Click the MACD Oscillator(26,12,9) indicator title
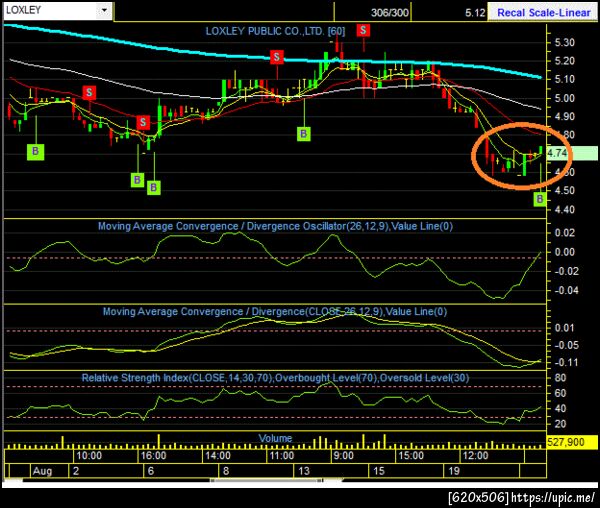 coord(275,226)
